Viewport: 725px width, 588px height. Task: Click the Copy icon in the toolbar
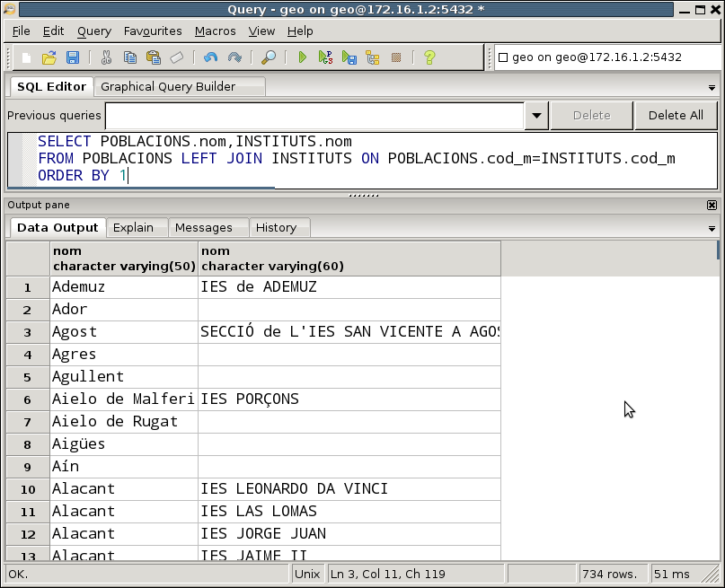coord(130,57)
